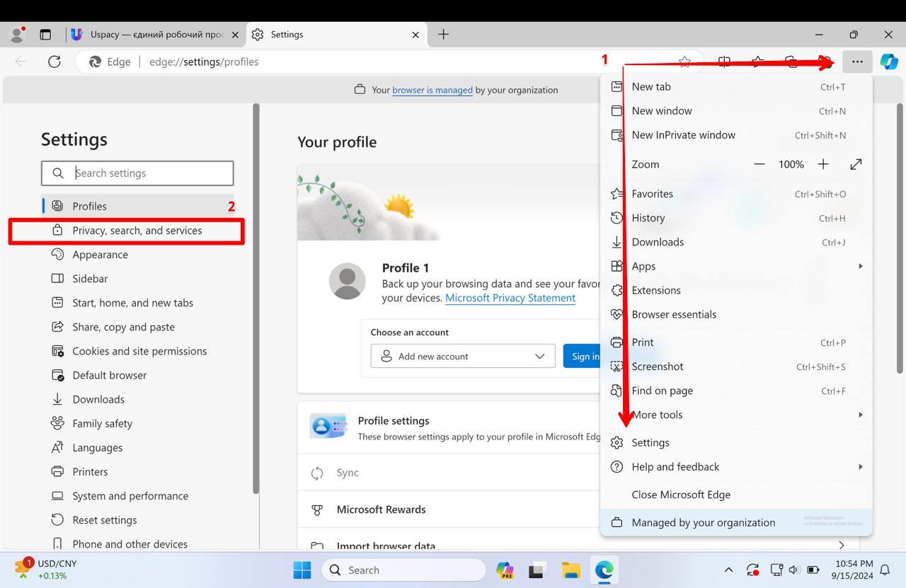Open the Copilot icon in toolbar
This screenshot has width=906, height=588.
889,62
